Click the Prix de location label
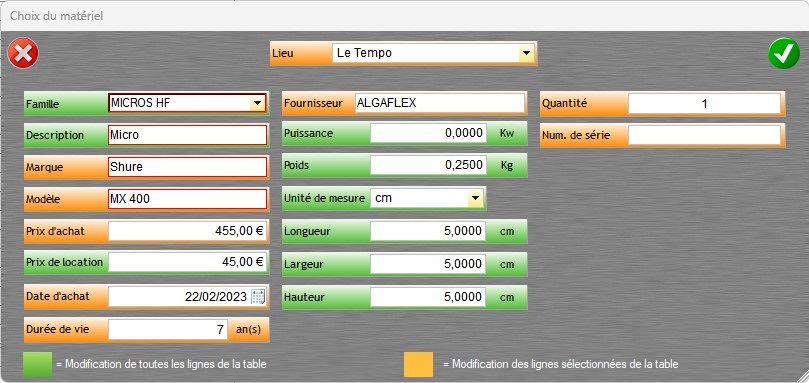 pyautogui.click(x=64, y=262)
